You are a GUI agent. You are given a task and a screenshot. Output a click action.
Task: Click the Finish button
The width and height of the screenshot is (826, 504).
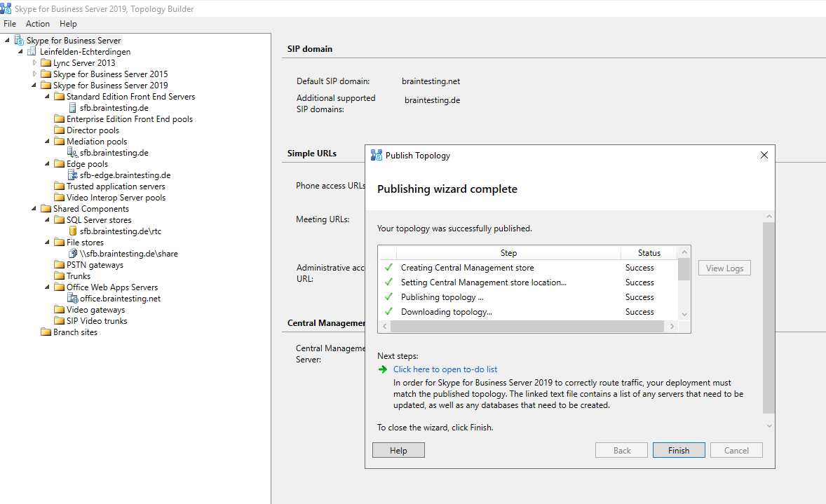click(x=677, y=450)
